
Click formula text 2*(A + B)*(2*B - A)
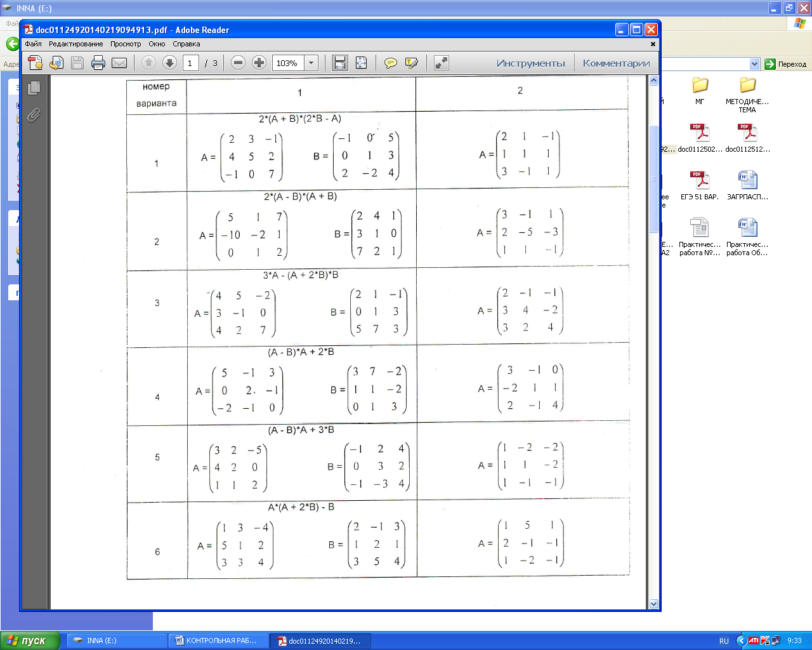[x=300, y=119]
